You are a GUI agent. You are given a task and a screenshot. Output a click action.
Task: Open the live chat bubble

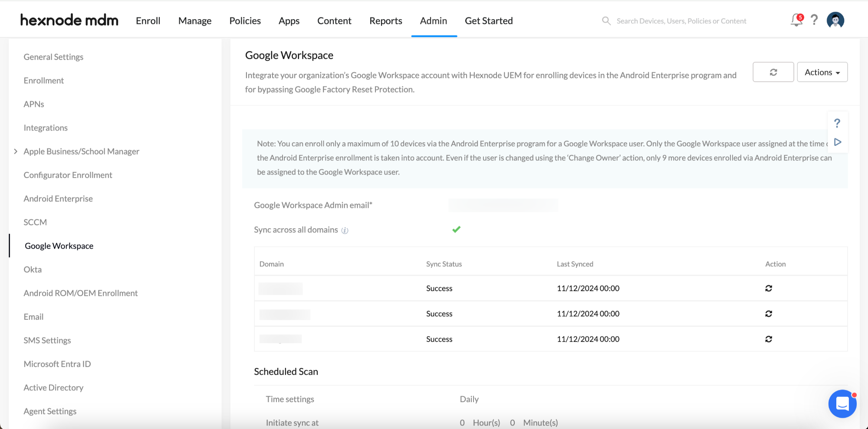[x=842, y=404]
